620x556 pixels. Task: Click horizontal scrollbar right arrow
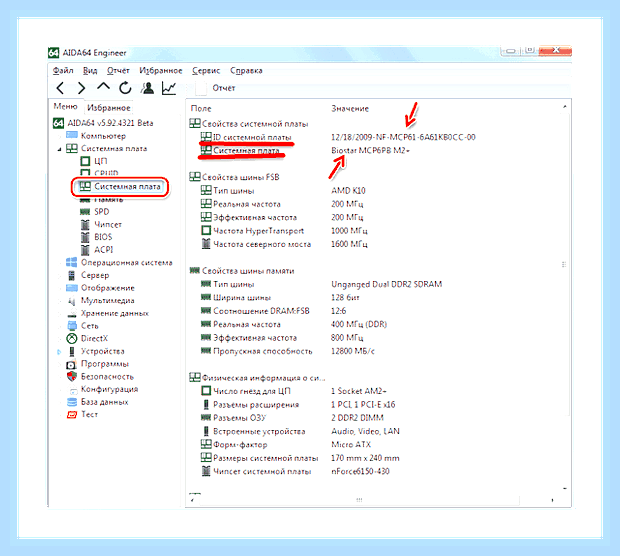552,500
